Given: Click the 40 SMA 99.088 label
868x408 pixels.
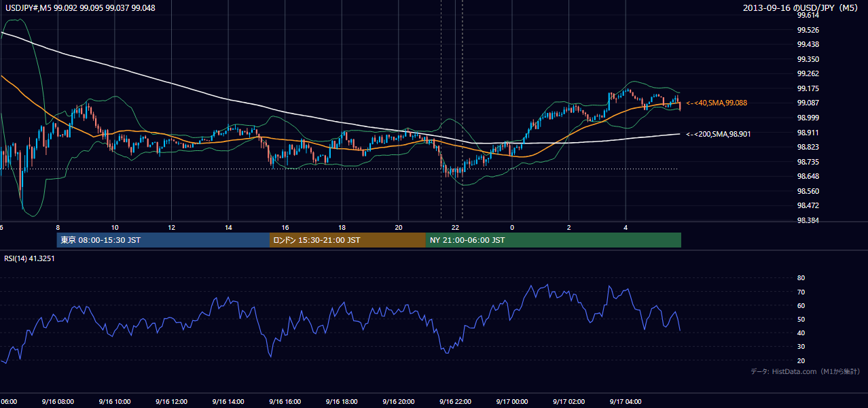Looking at the screenshot, I should pyautogui.click(x=717, y=103).
